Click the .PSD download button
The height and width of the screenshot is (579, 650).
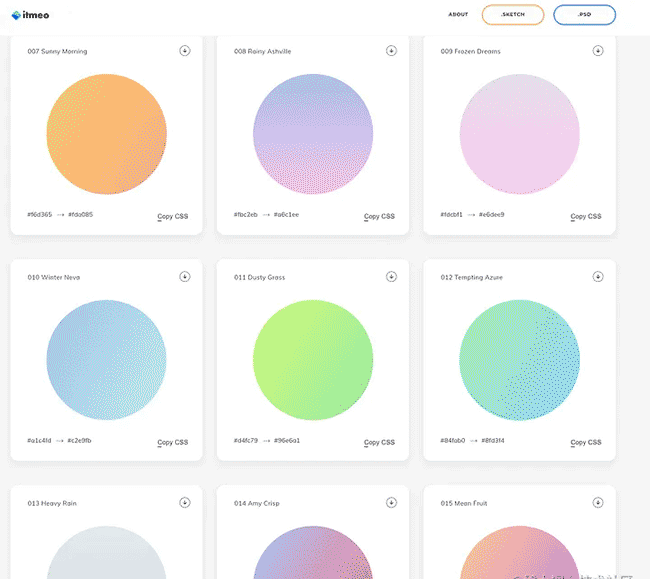click(585, 15)
